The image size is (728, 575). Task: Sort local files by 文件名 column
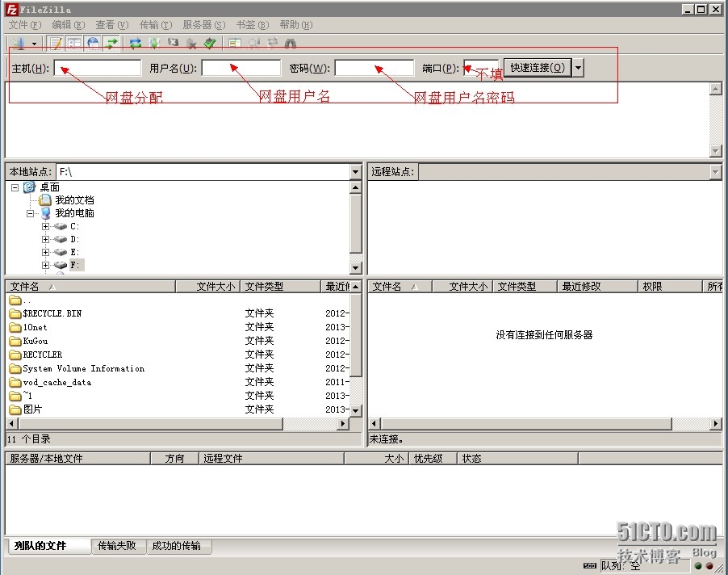90,287
